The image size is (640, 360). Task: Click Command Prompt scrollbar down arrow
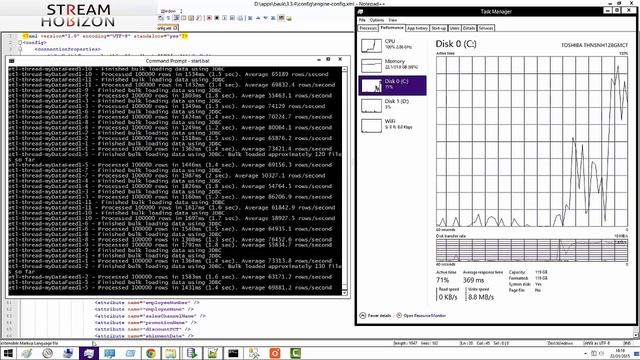coord(344,292)
